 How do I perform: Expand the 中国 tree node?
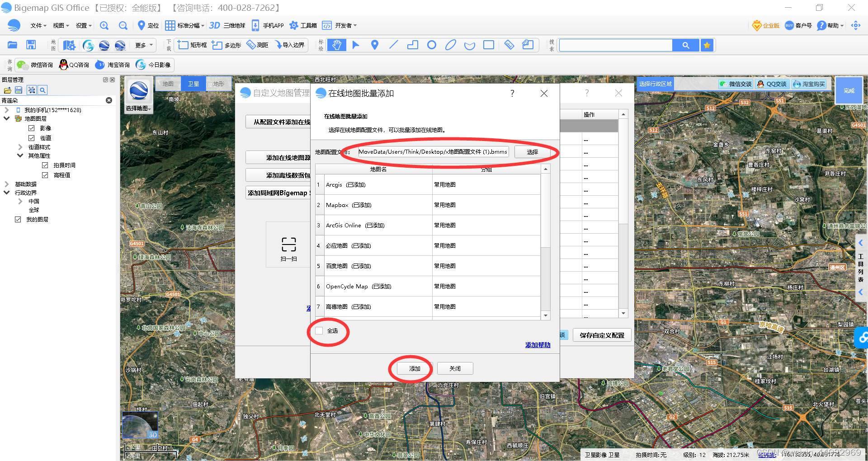20,202
